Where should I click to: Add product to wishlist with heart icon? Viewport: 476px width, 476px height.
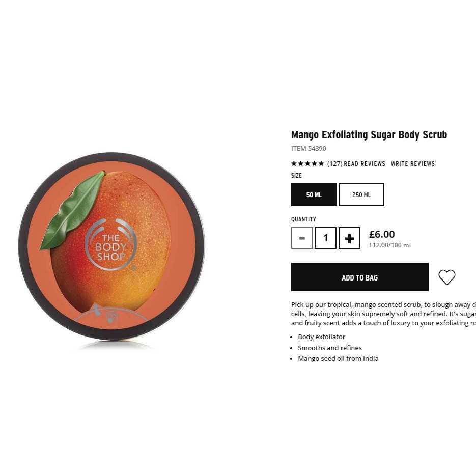coord(447,277)
